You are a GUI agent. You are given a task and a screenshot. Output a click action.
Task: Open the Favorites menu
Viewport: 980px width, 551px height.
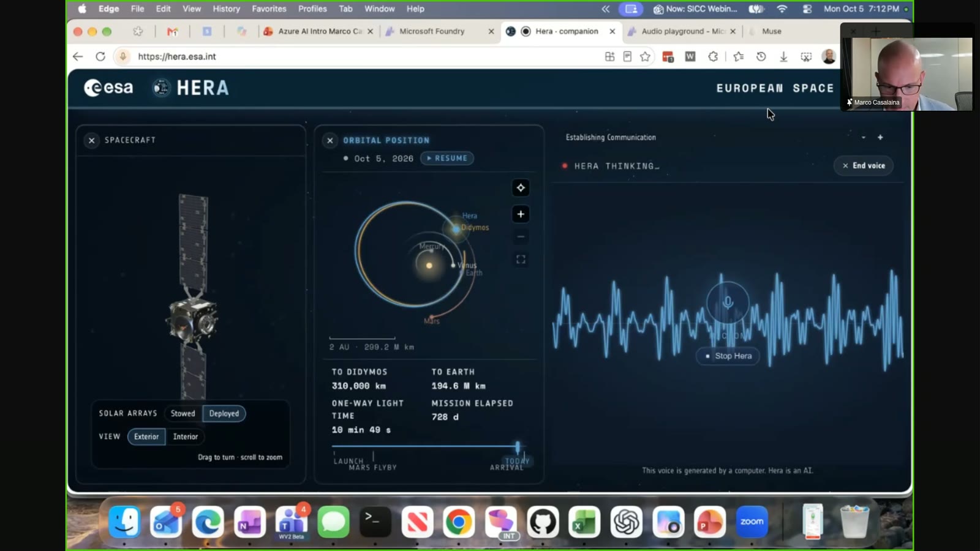click(x=269, y=9)
